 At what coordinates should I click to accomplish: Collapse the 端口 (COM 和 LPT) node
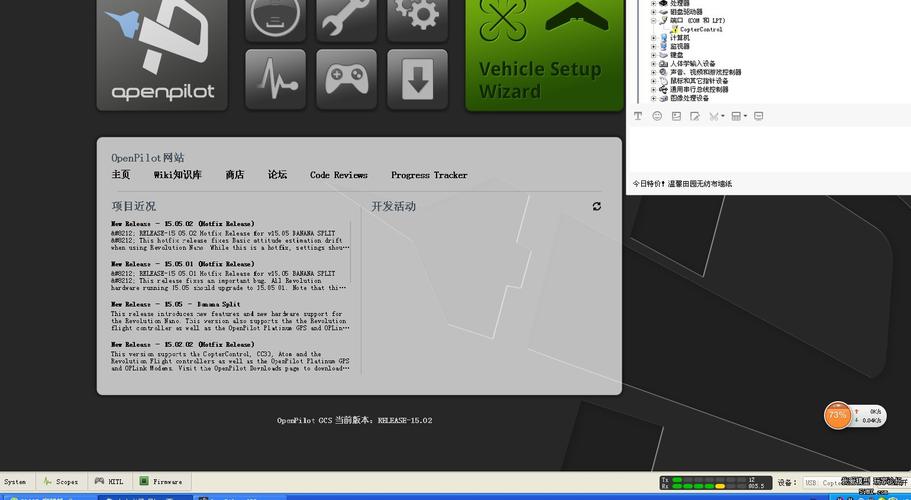tap(653, 20)
